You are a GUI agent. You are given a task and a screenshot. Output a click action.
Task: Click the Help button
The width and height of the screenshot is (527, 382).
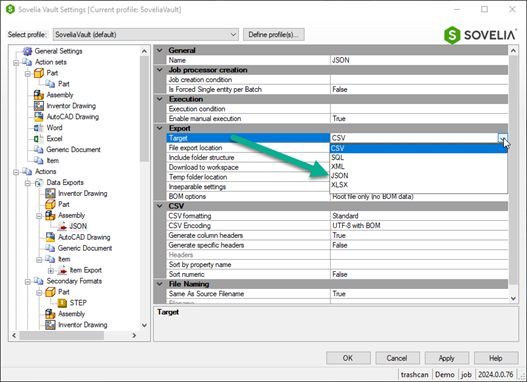click(496, 358)
